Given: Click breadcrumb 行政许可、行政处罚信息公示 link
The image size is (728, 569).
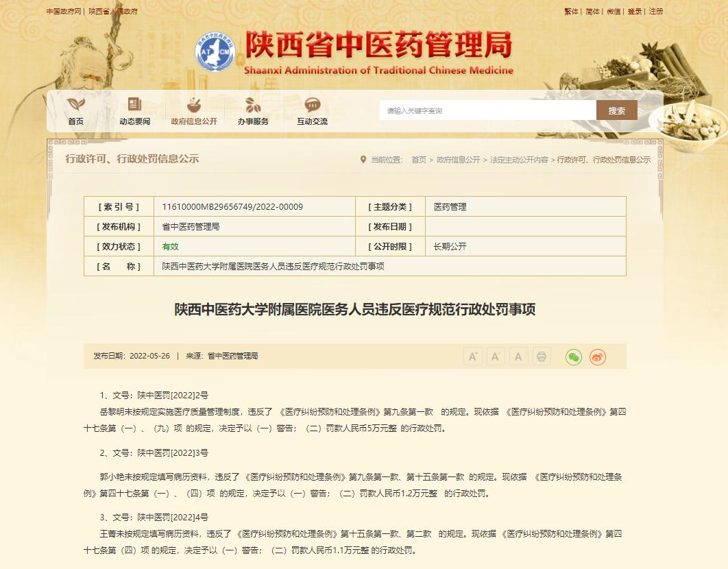Looking at the screenshot, I should tap(603, 160).
